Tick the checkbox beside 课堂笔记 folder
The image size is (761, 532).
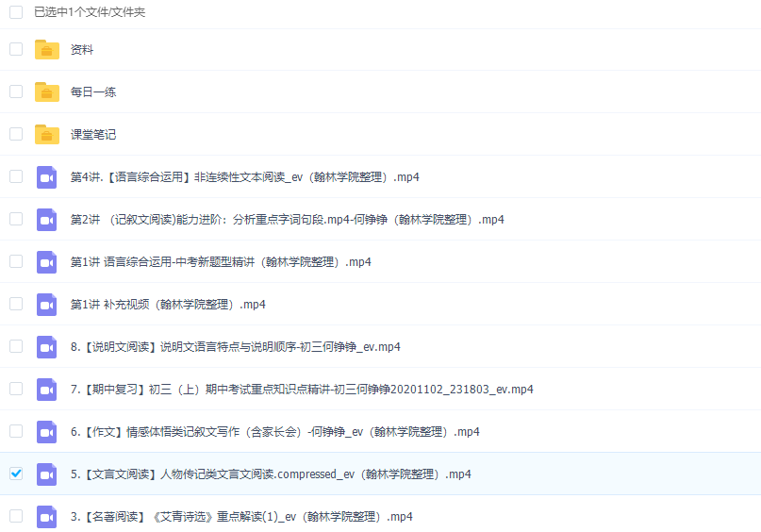point(16,134)
